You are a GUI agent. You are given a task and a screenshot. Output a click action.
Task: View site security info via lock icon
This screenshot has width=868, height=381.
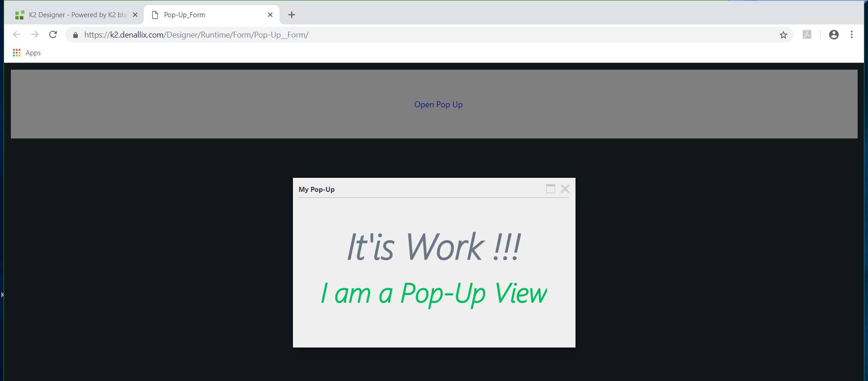(x=75, y=35)
